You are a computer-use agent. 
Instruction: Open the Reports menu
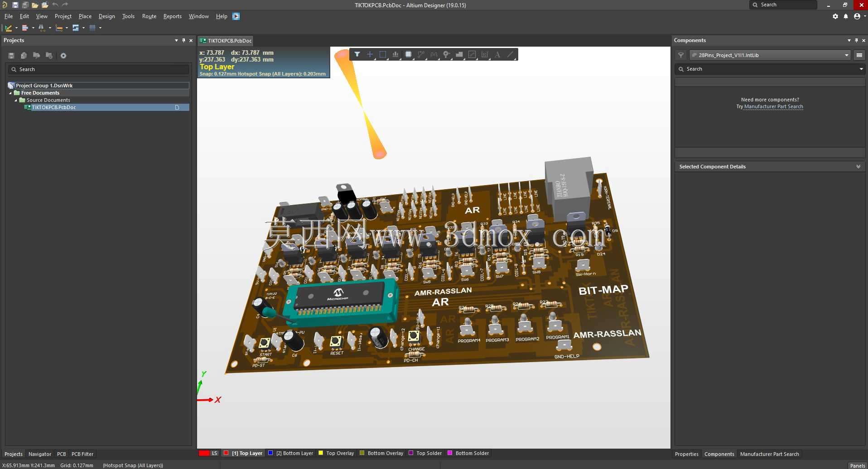pyautogui.click(x=173, y=16)
